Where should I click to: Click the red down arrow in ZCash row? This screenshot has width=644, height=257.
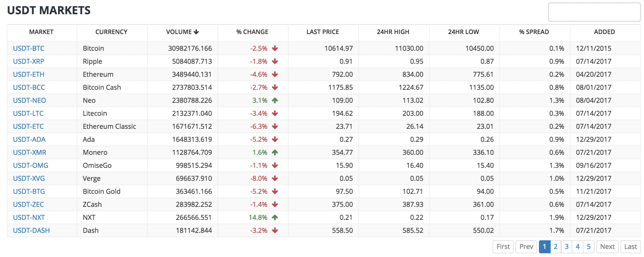click(275, 204)
